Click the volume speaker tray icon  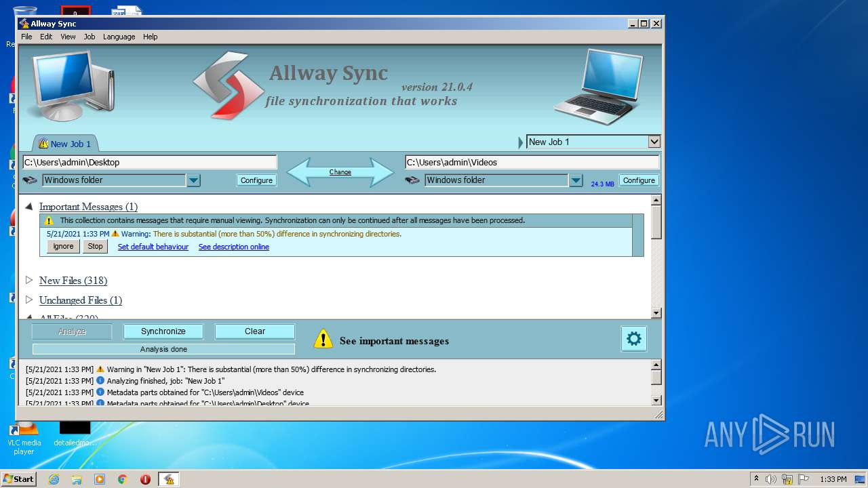[771, 479]
